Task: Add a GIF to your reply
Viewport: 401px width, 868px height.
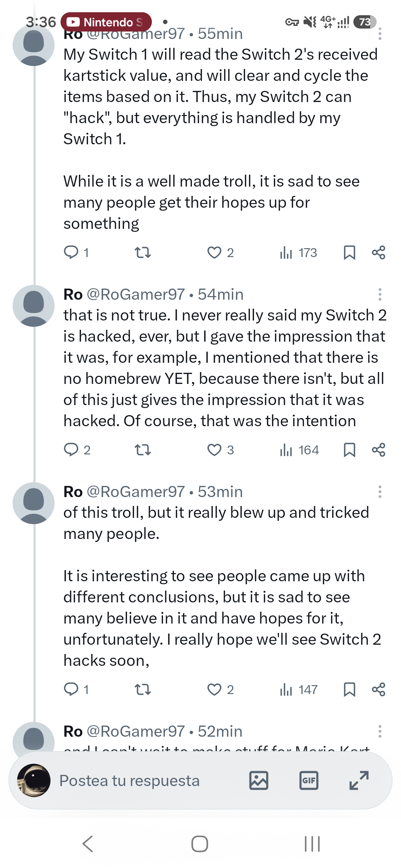Action: (309, 780)
